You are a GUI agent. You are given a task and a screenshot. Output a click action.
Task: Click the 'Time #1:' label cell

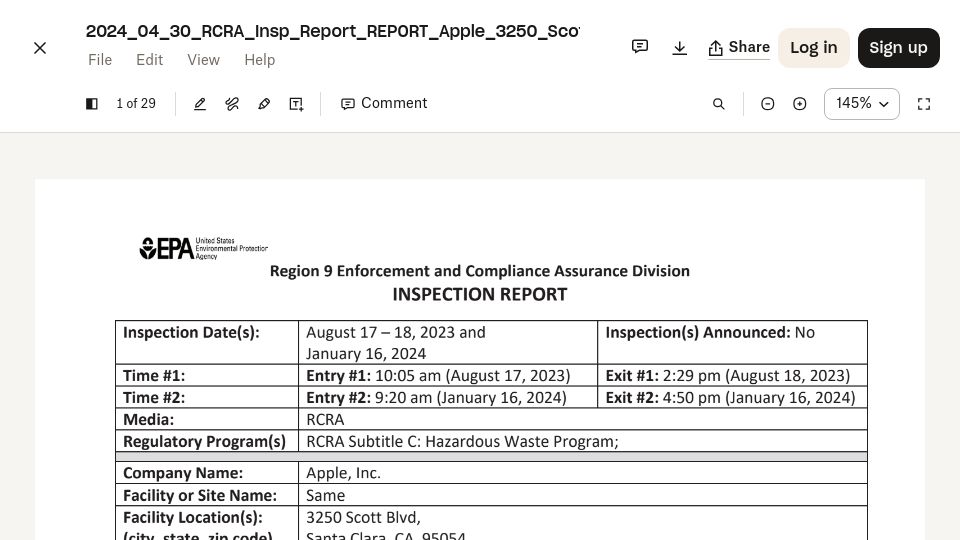point(207,375)
